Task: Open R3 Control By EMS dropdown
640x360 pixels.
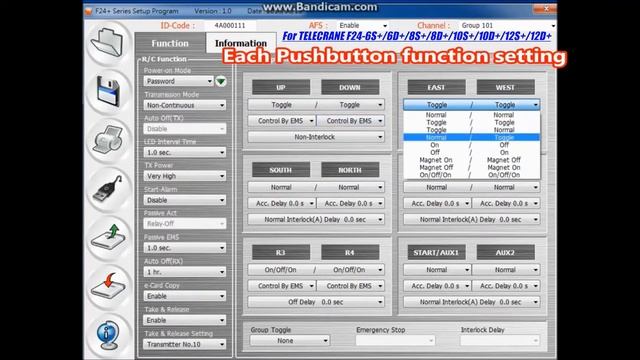Action: [281, 286]
